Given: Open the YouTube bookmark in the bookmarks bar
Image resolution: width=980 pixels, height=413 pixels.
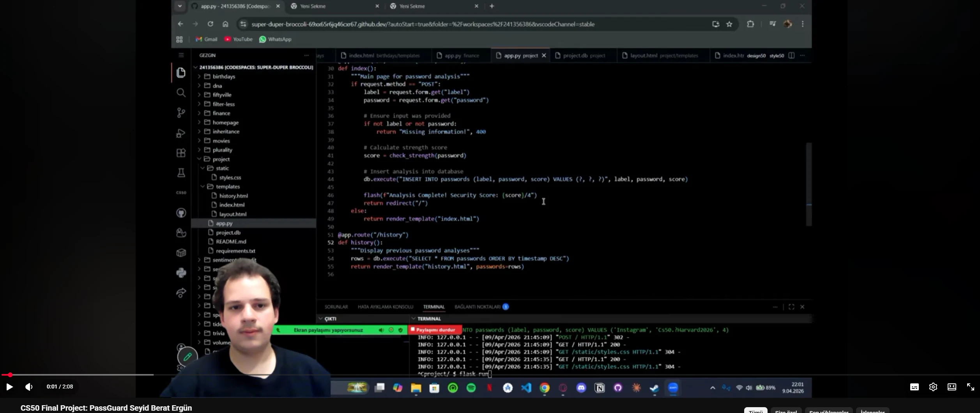Looking at the screenshot, I should click(239, 39).
